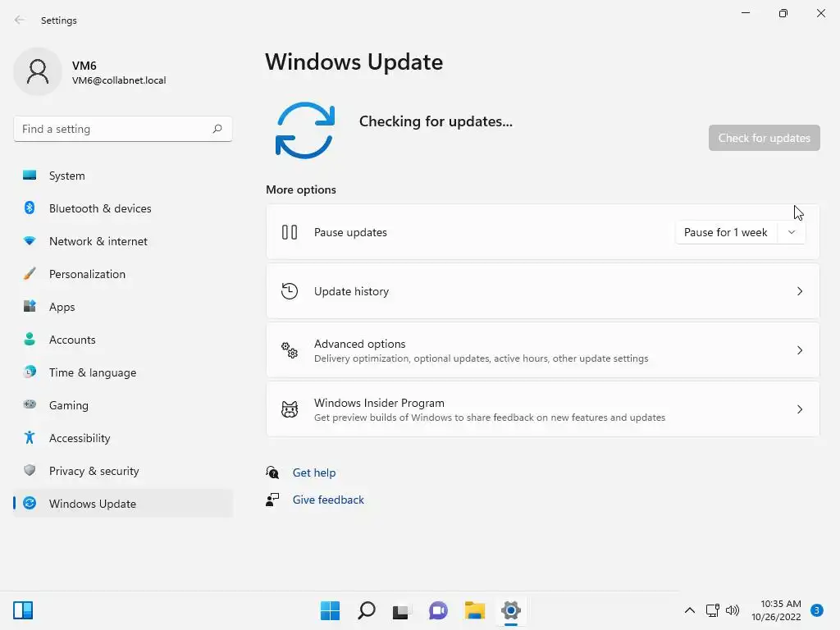
Task: Click the volume speaker tray icon
Action: pyautogui.click(x=733, y=610)
